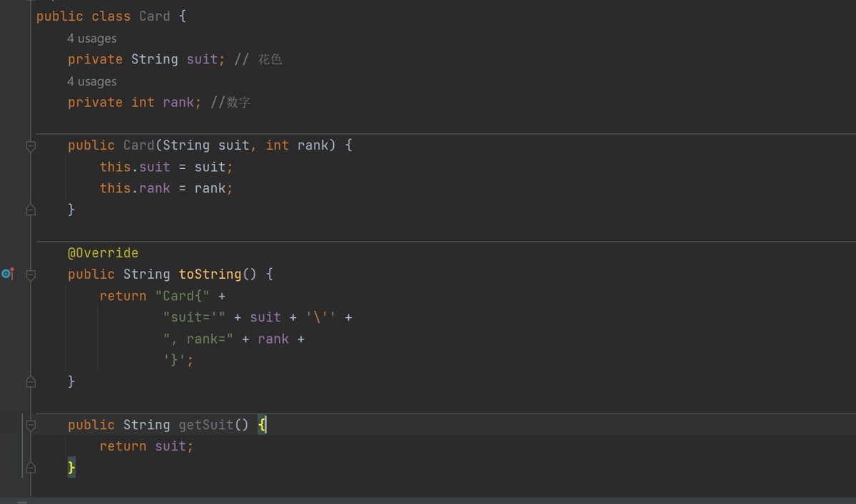Open the '4 usages' hint above suit field
The image size is (856, 504).
(92, 38)
